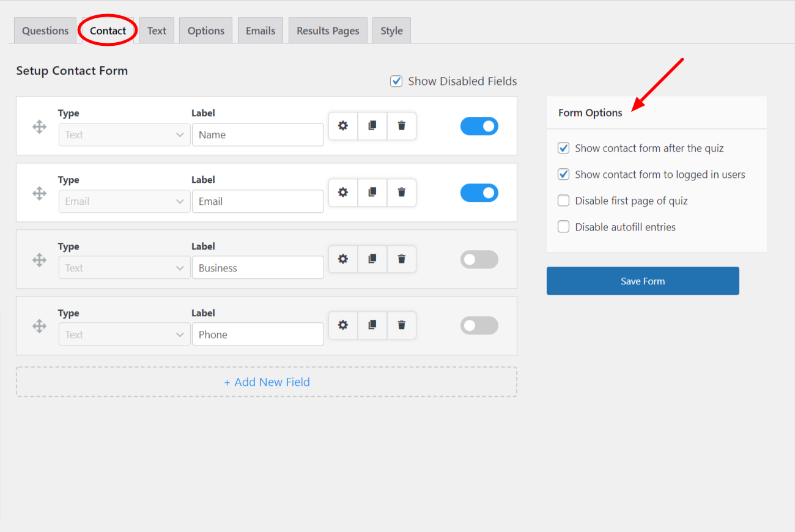Click the move handle for the Business field
The image size is (795, 532).
39,259
